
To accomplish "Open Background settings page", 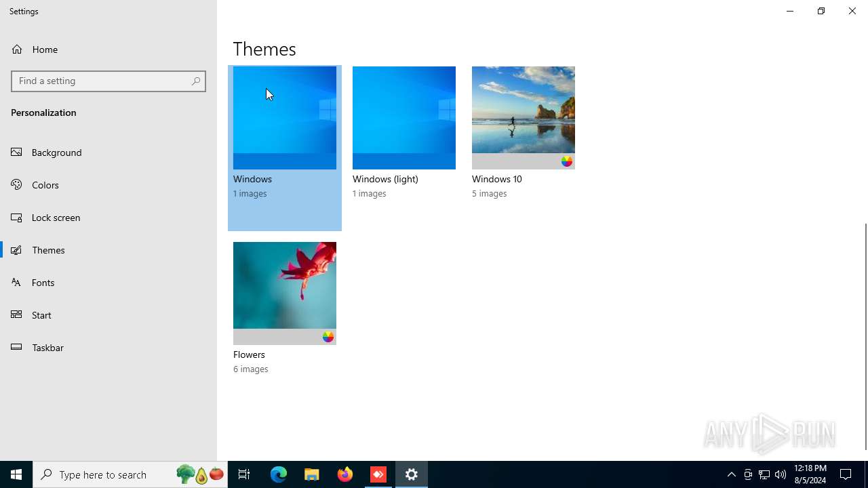I will pyautogui.click(x=108, y=152).
